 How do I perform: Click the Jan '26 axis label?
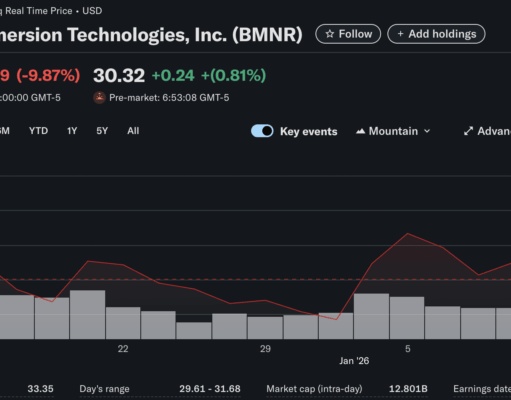354,361
